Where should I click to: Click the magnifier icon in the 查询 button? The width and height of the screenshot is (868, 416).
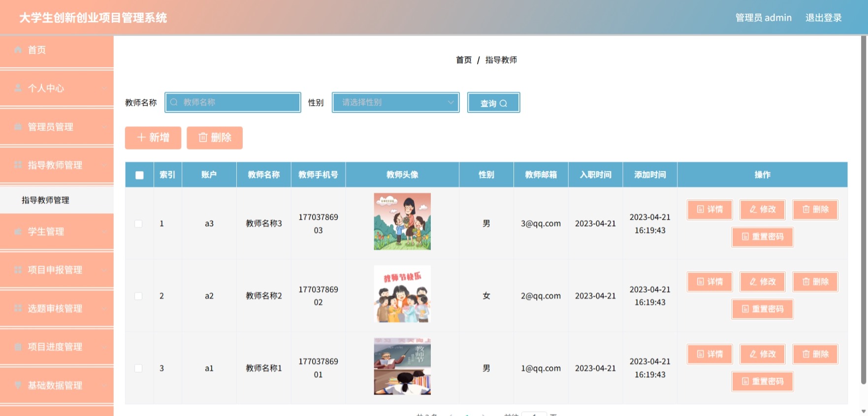[503, 104]
